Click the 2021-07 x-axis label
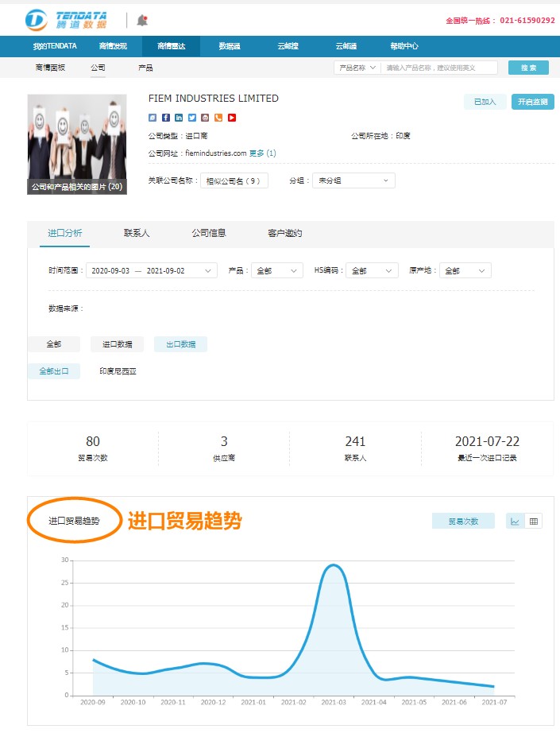This screenshot has height=733, width=560. (494, 702)
